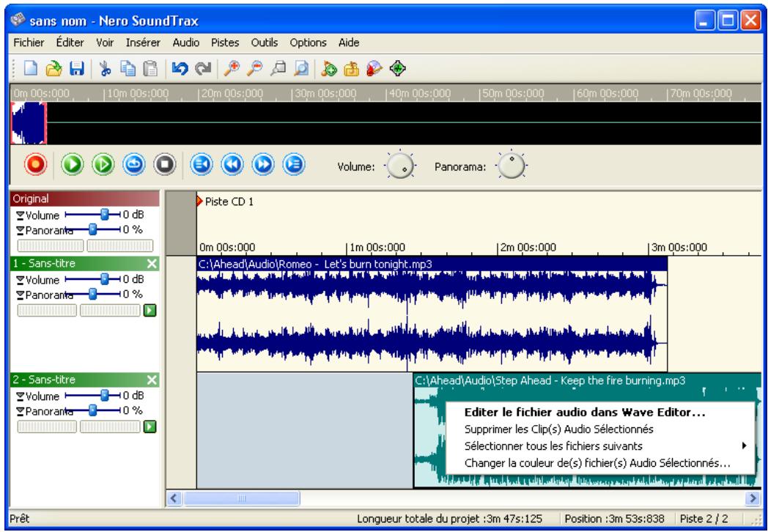Zoom in with the plus magnifier
The image size is (768, 532).
[x=231, y=69]
